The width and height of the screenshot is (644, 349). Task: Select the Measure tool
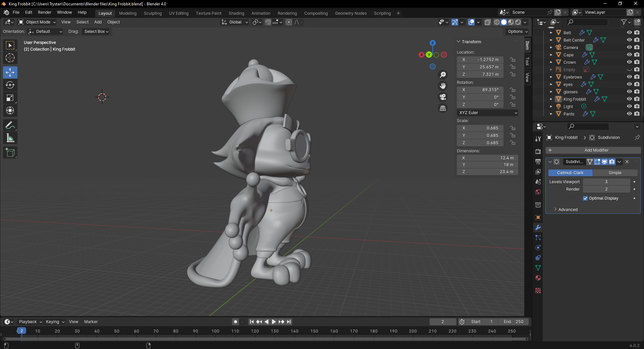coord(10,138)
